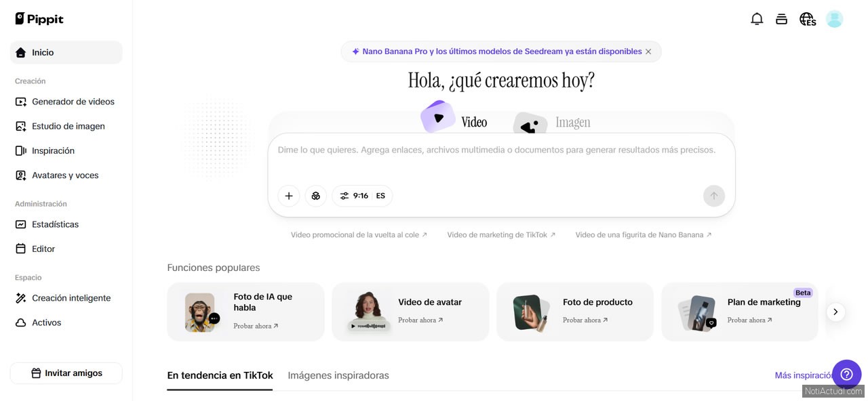
Task: Open Creación inteligente
Action: click(x=66, y=298)
